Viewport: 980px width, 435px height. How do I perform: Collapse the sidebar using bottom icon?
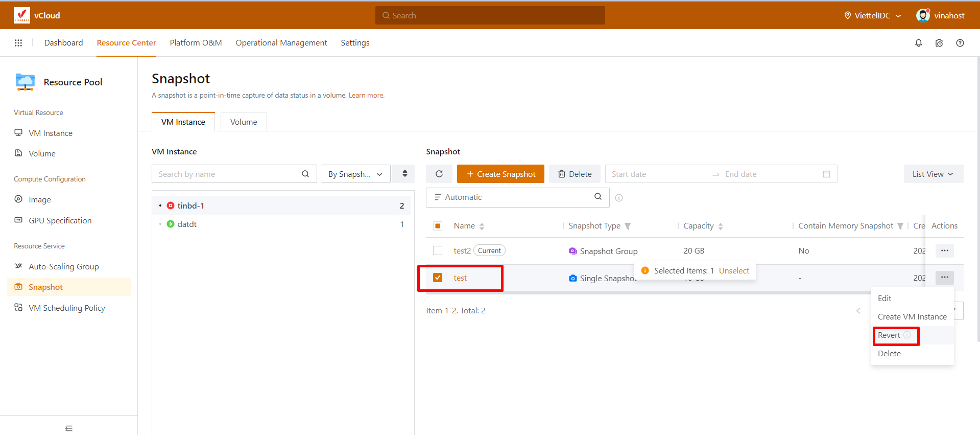click(69, 428)
